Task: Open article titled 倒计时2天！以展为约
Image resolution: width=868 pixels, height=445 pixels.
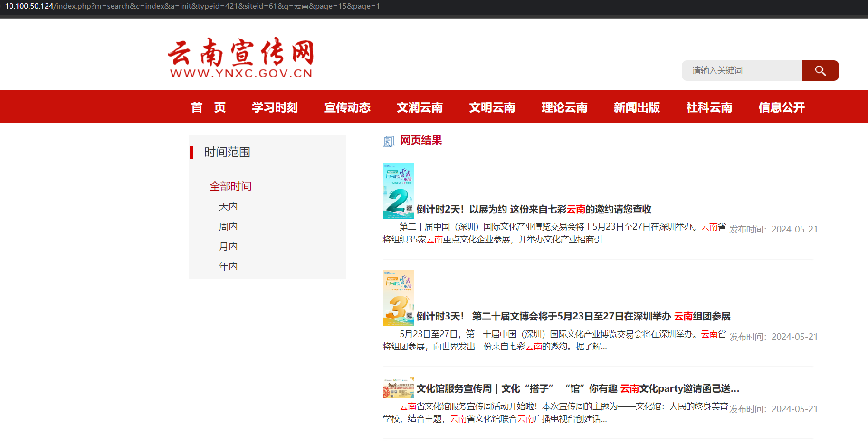Action: 534,209
